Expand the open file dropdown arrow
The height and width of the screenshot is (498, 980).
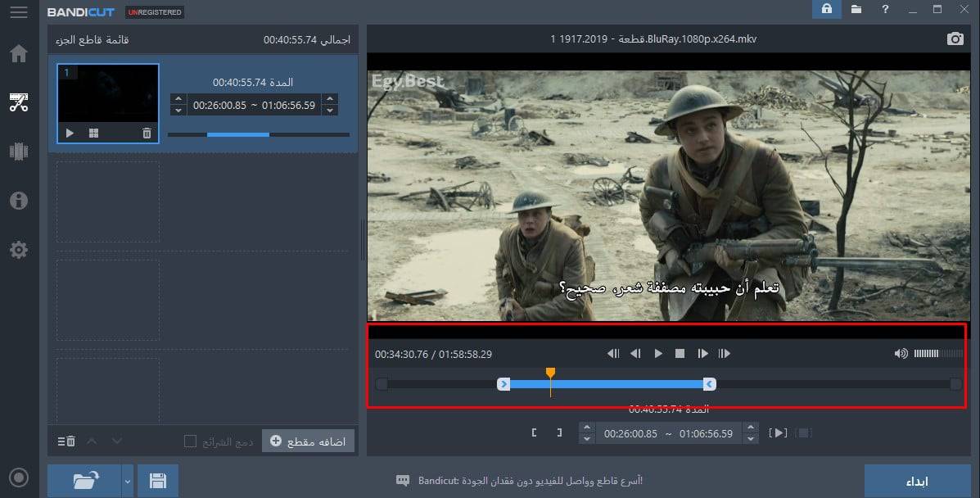pos(128,481)
